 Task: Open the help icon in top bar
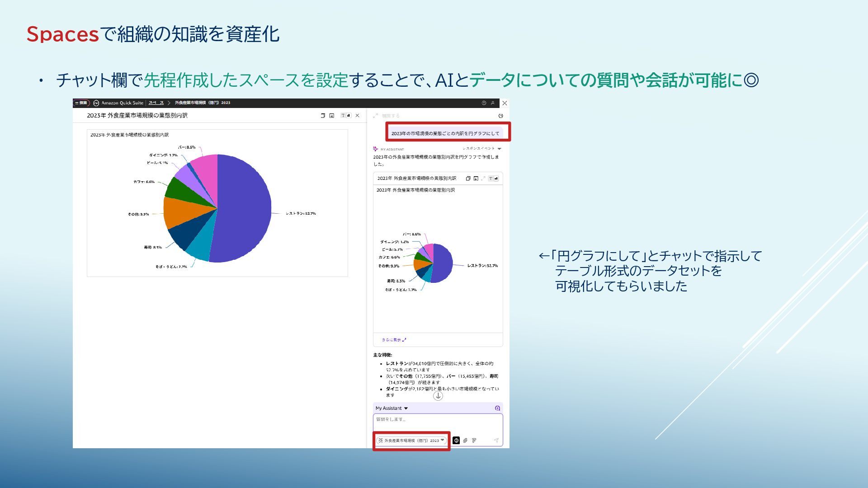coord(484,103)
